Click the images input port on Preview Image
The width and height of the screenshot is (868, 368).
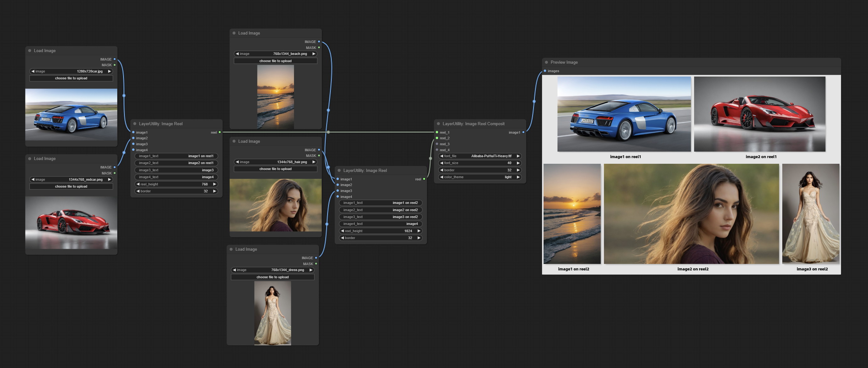pos(545,71)
